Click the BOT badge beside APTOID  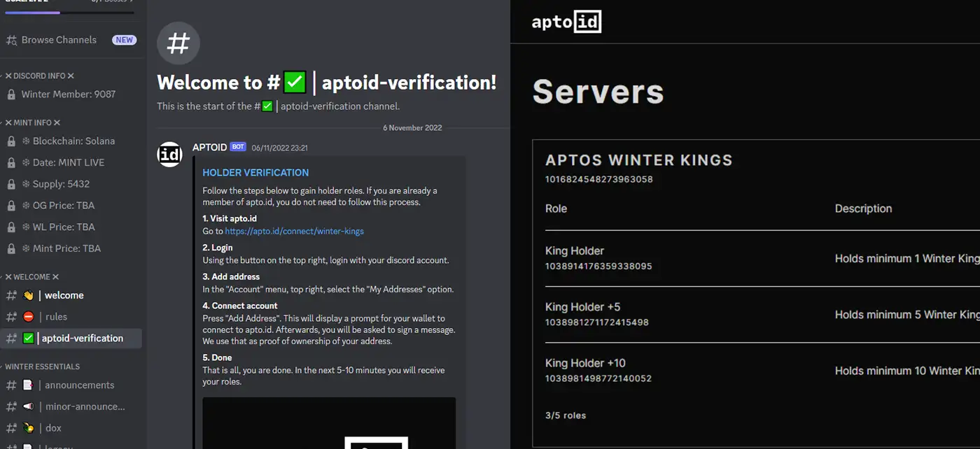tap(238, 148)
